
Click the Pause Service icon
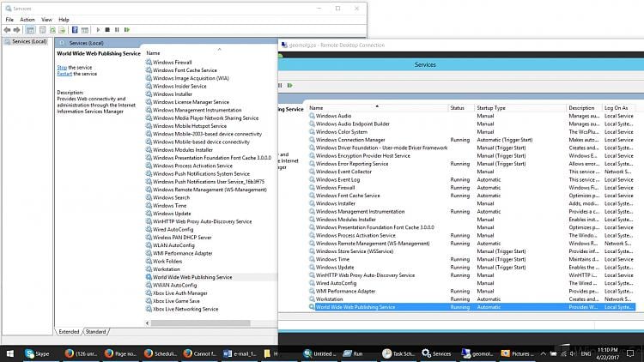pos(117,30)
